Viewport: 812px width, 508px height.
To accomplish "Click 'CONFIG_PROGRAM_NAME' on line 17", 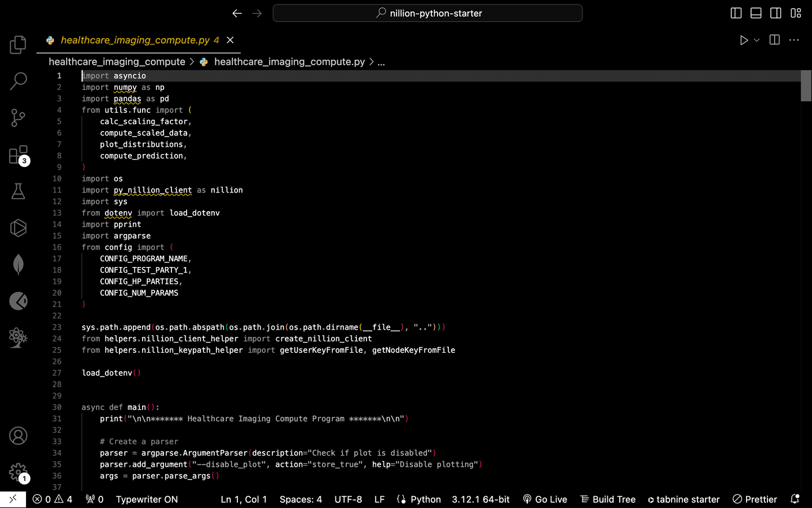I will [144, 259].
